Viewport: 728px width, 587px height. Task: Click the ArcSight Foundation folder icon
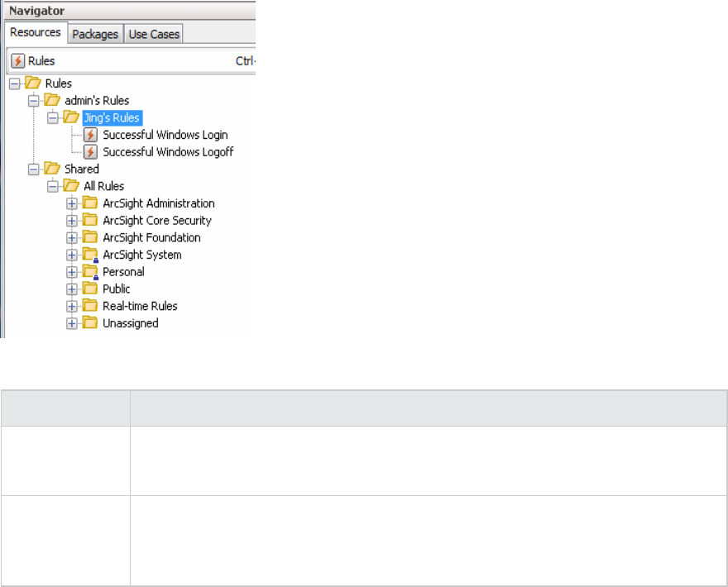(90, 237)
